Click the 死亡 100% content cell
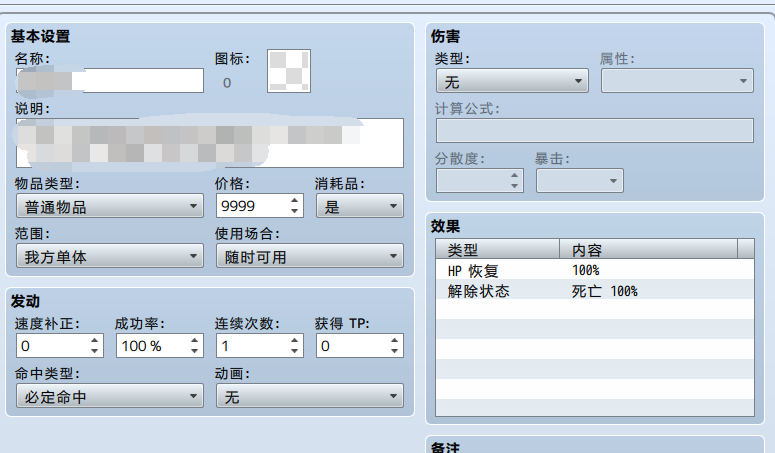Viewport: 775px width, 453px height. pyautogui.click(x=604, y=291)
